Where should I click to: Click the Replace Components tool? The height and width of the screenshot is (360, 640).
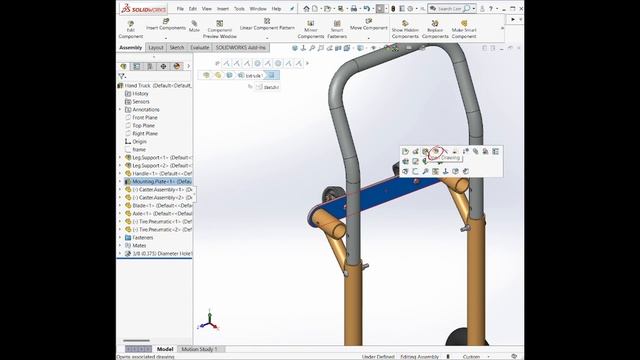435,29
